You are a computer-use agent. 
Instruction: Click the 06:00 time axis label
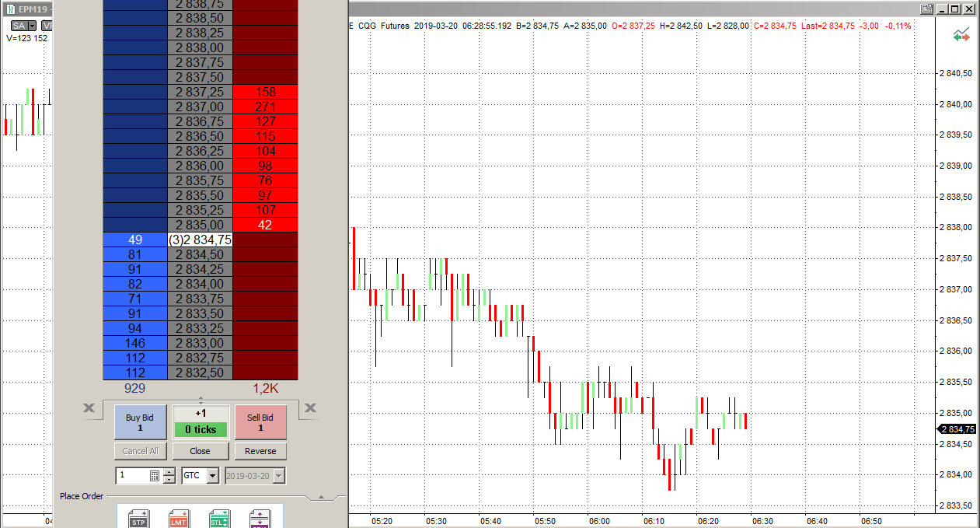pos(599,521)
